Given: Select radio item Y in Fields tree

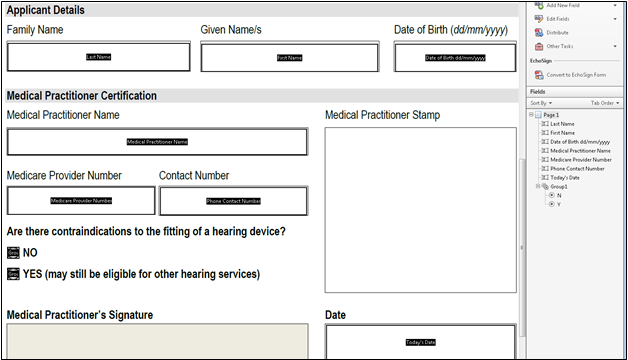Looking at the screenshot, I should pyautogui.click(x=552, y=204).
